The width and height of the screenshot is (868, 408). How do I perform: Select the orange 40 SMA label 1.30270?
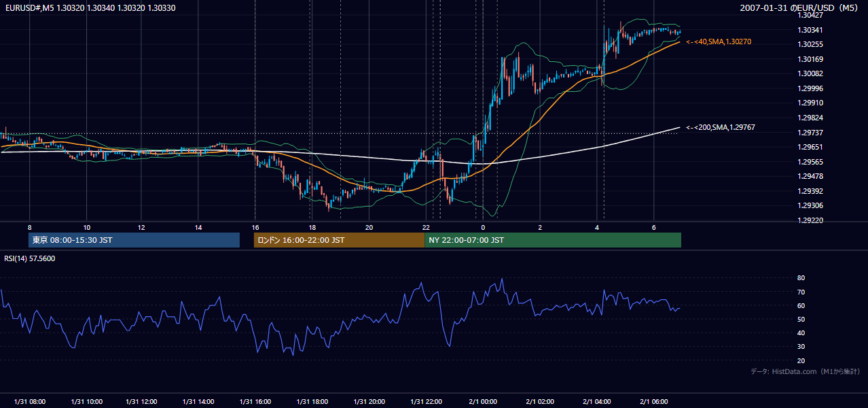click(x=719, y=41)
